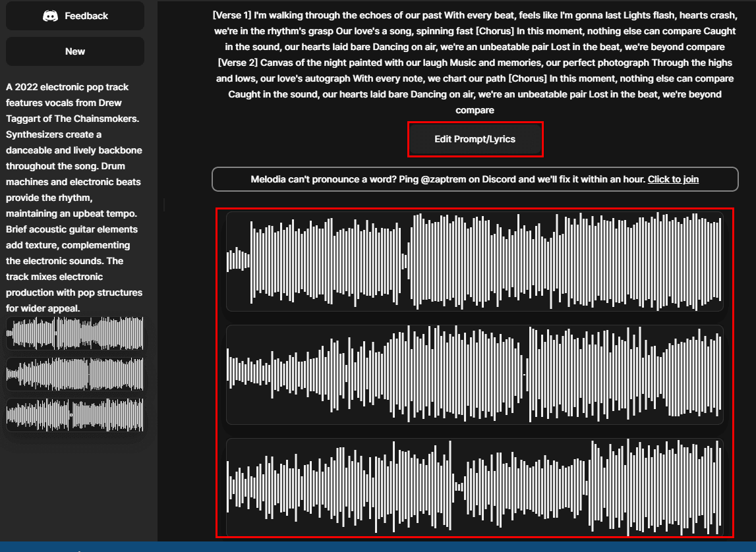The width and height of the screenshot is (756, 552).
Task: Play the bottom large waveform track
Action: (x=475, y=487)
